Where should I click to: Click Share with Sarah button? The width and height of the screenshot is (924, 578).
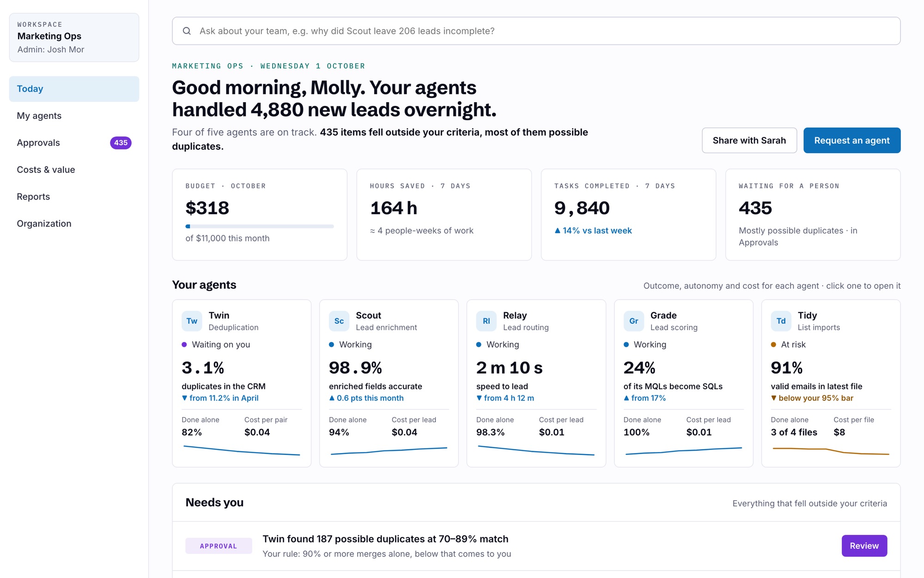[749, 141]
